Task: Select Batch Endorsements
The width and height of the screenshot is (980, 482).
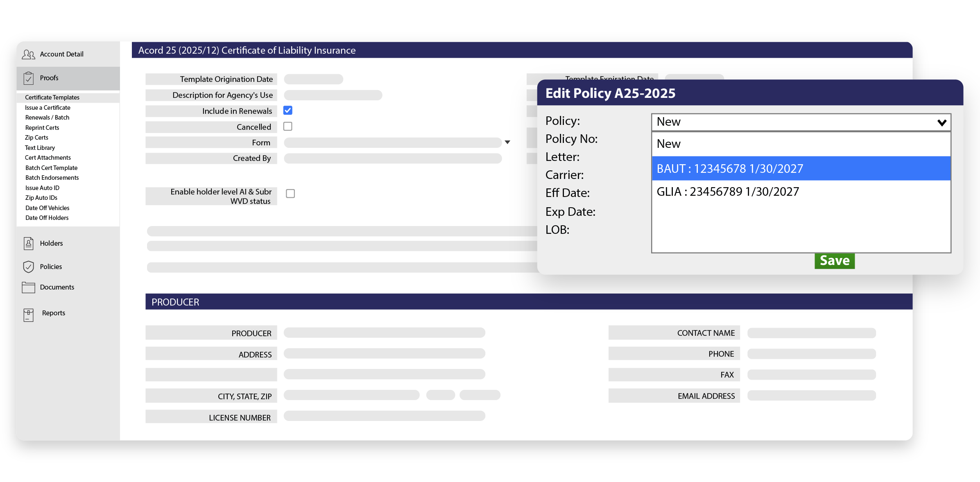Action: coord(52,178)
